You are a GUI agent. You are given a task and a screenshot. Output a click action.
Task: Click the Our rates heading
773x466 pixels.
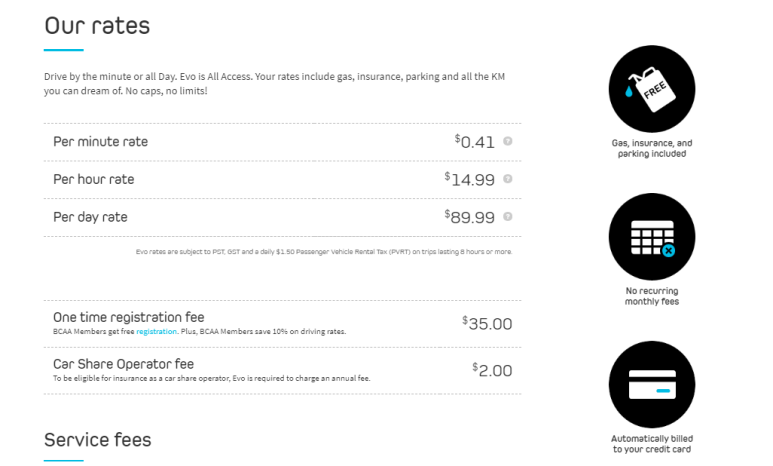[97, 26]
